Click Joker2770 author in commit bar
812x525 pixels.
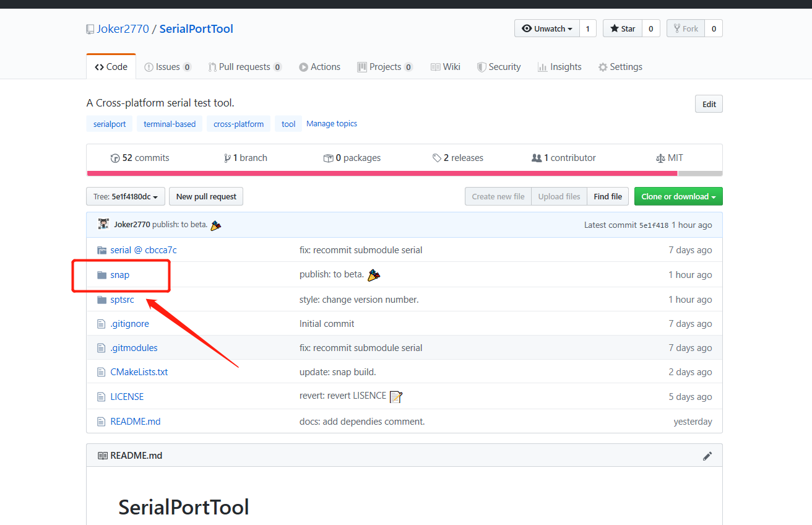pos(132,225)
